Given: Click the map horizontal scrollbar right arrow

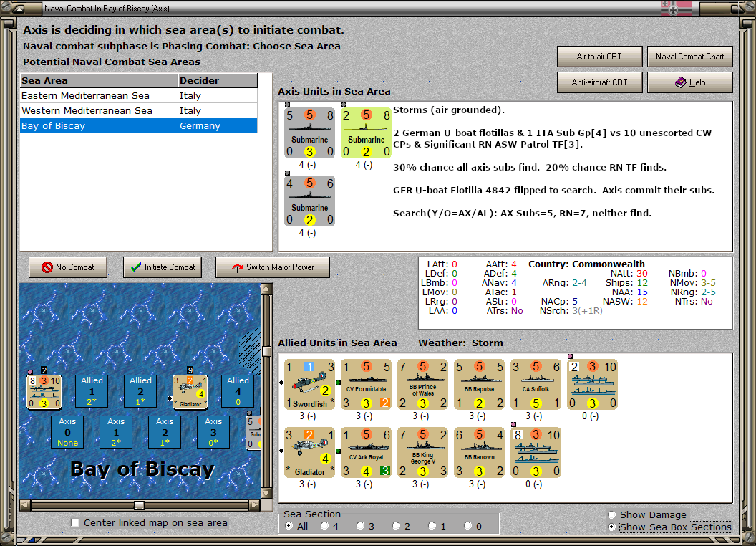Looking at the screenshot, I should [255, 505].
